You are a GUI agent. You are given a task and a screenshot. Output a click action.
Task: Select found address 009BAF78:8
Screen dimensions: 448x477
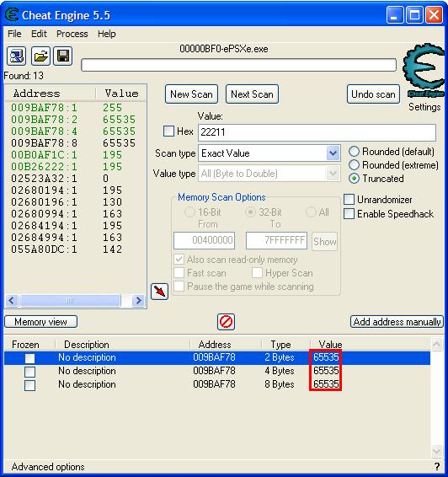click(x=44, y=143)
